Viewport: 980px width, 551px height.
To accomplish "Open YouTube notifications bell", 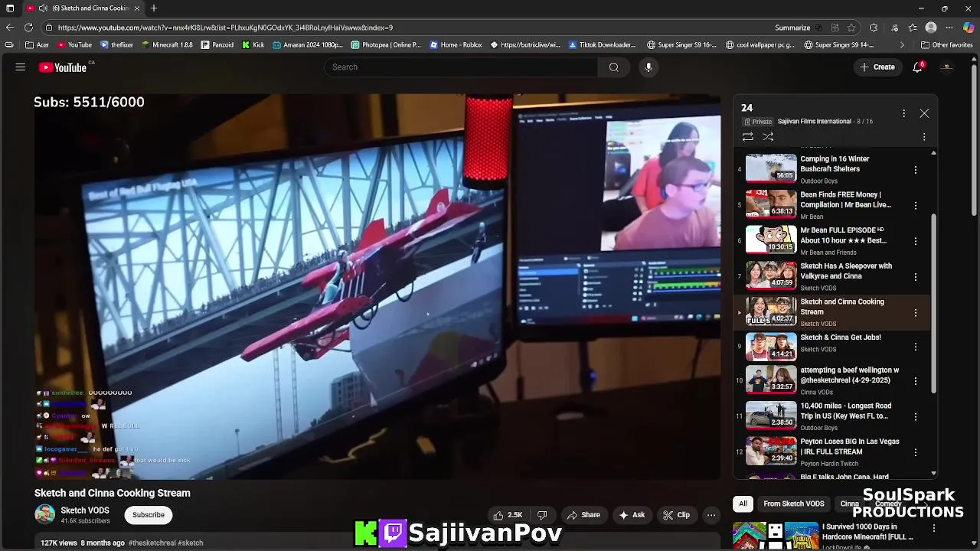I will pyautogui.click(x=918, y=67).
